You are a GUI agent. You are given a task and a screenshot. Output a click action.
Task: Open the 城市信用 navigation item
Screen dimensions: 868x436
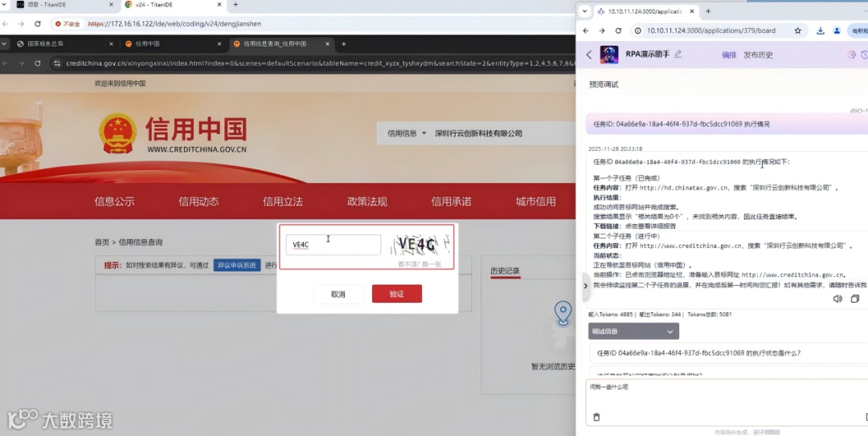(x=536, y=202)
